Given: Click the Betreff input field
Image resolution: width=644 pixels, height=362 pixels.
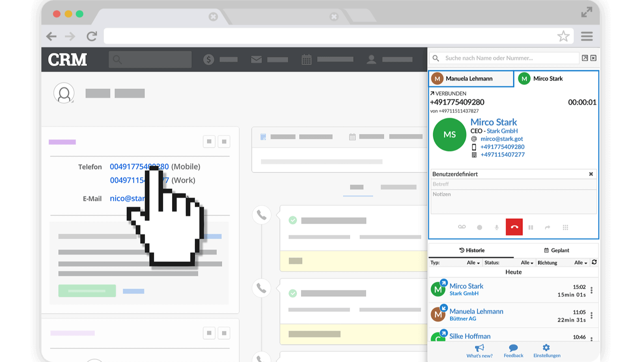Looking at the screenshot, I should click(x=513, y=184).
